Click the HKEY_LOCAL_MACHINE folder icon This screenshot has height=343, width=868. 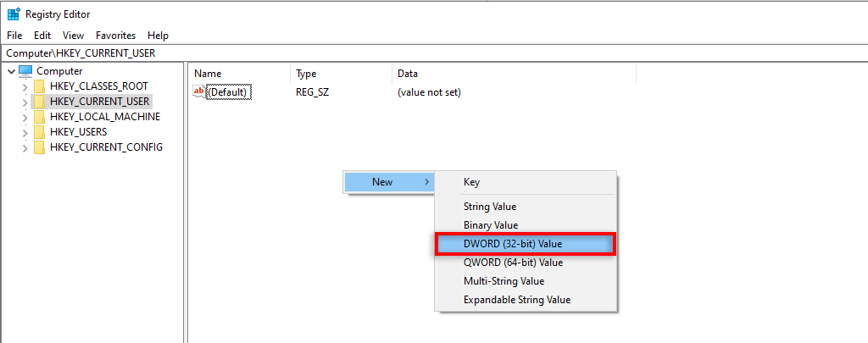[39, 117]
